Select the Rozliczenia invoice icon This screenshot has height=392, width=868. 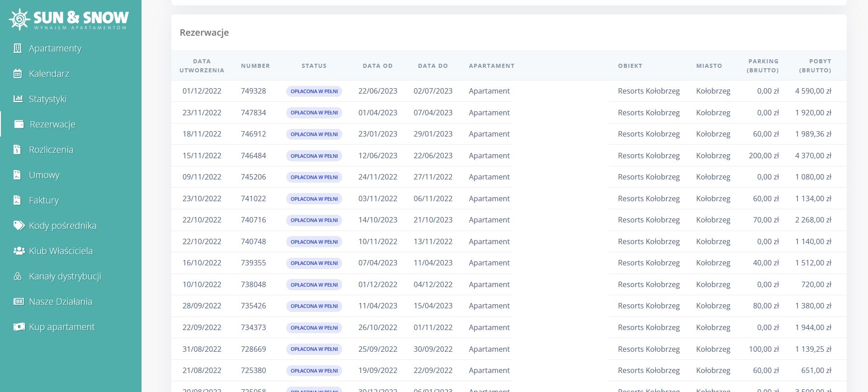[x=18, y=150]
